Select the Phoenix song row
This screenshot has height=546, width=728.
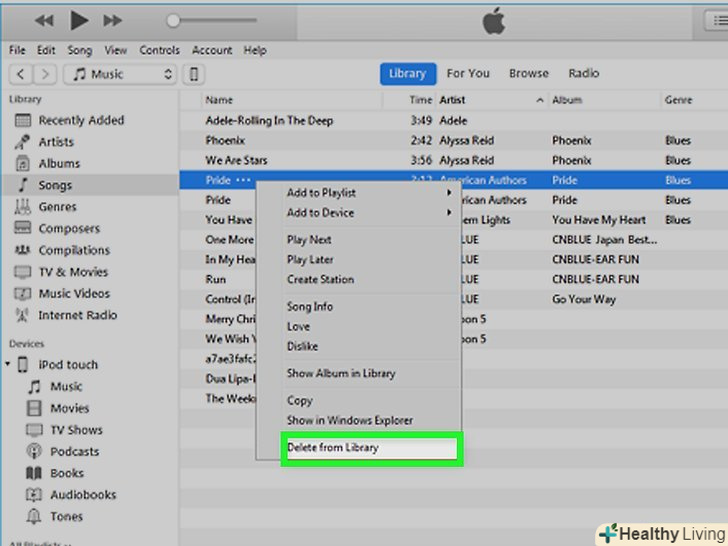coord(454,141)
